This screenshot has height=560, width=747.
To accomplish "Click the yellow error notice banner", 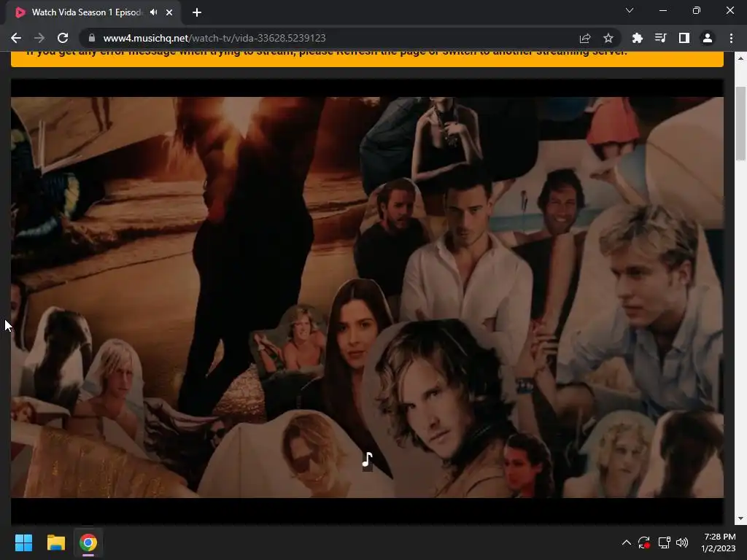I will (368, 59).
